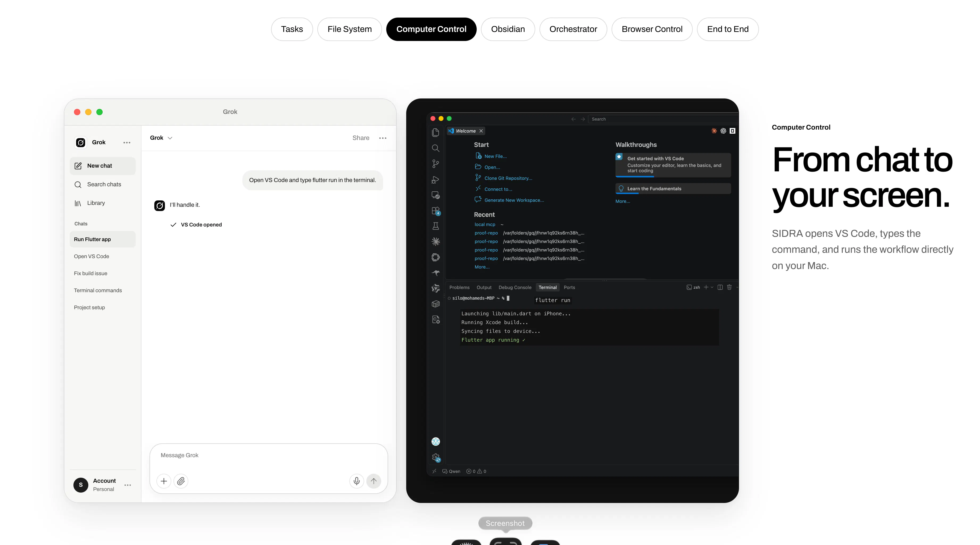This screenshot has height=545, width=980.
Task: Click the attach paperclip icon in message box
Action: (181, 481)
